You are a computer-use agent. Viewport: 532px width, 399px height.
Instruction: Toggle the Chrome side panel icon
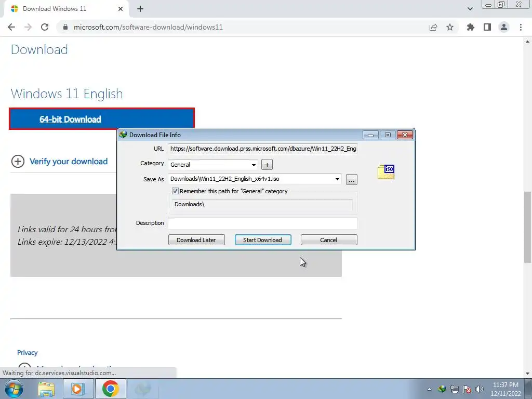(487, 27)
